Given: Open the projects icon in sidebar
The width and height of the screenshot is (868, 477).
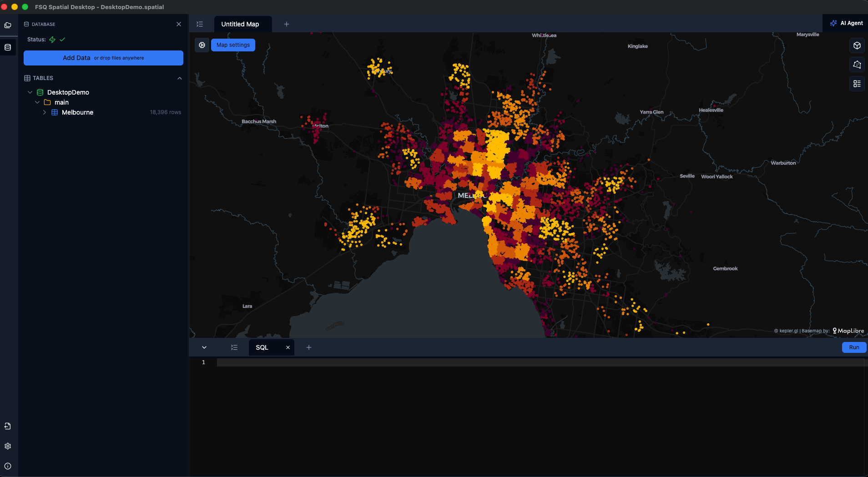Looking at the screenshot, I should click(x=8, y=25).
